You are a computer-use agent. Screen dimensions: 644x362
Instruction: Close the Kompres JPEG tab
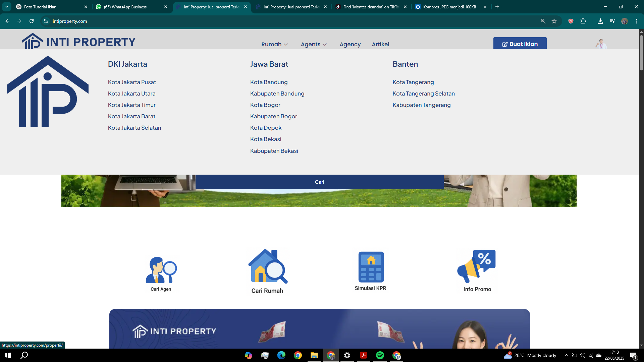[x=485, y=7]
